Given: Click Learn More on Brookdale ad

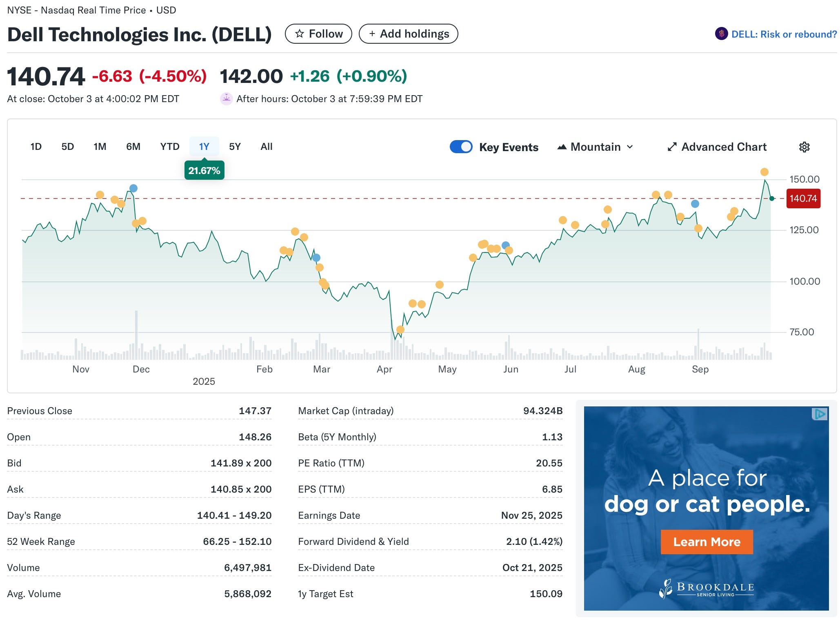Looking at the screenshot, I should [x=707, y=542].
